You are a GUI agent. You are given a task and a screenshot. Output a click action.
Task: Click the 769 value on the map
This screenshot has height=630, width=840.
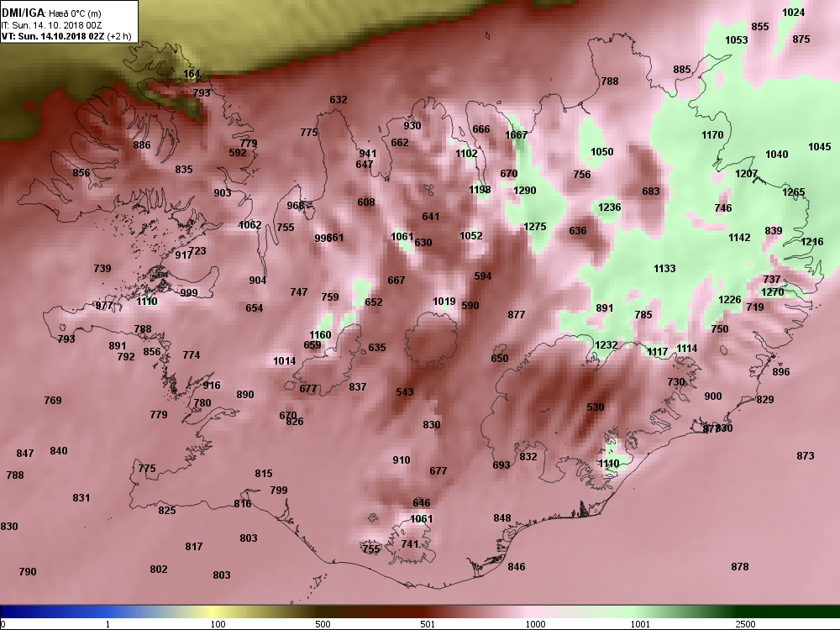click(52, 401)
